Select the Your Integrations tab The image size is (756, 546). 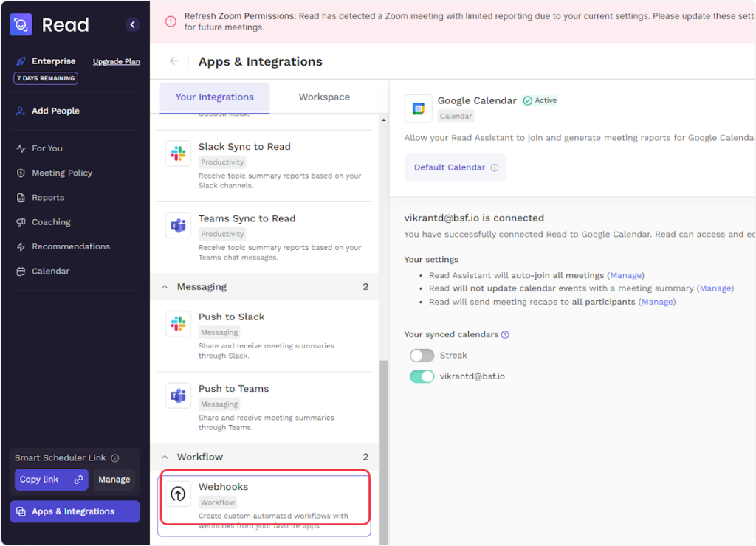click(x=214, y=97)
